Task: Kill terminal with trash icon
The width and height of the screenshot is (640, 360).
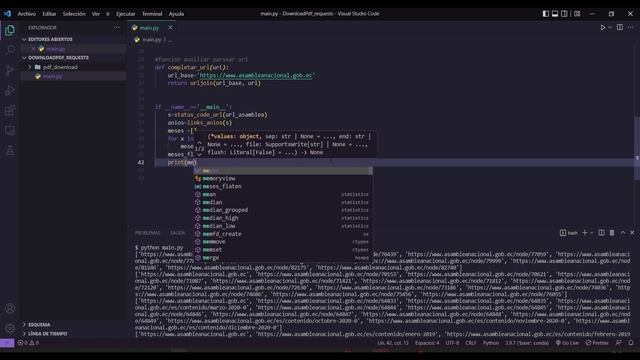Action: (612, 233)
